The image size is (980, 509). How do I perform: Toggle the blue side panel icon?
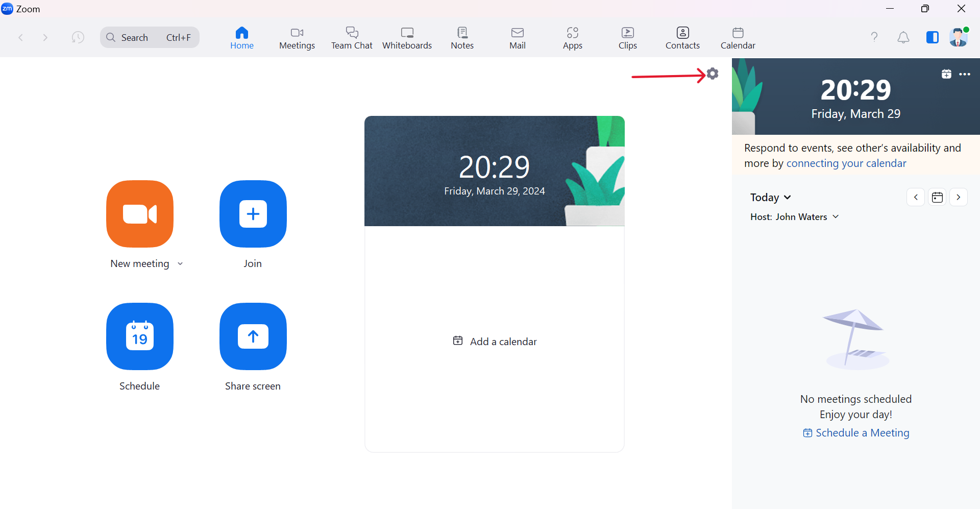coord(933,37)
